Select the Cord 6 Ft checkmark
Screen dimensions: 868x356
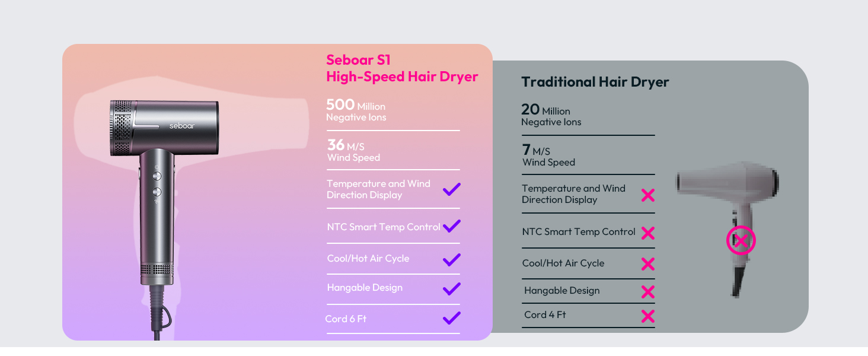coord(451,318)
